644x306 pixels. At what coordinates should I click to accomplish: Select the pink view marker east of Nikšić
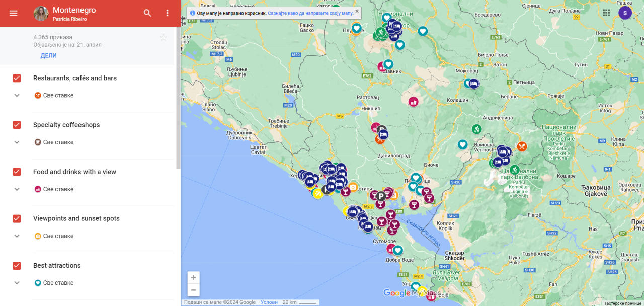[413, 102]
